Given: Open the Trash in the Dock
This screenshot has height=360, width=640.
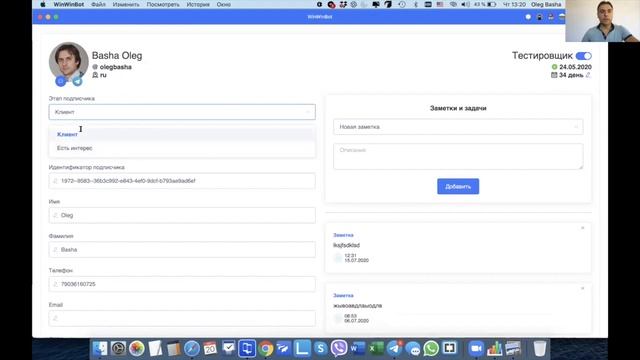Looking at the screenshot, I should click(x=540, y=348).
